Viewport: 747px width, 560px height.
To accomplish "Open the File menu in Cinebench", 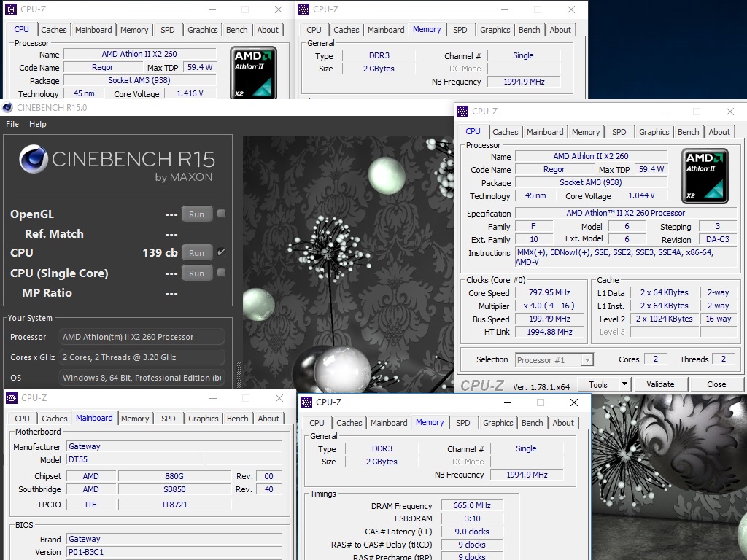I will click(x=12, y=124).
